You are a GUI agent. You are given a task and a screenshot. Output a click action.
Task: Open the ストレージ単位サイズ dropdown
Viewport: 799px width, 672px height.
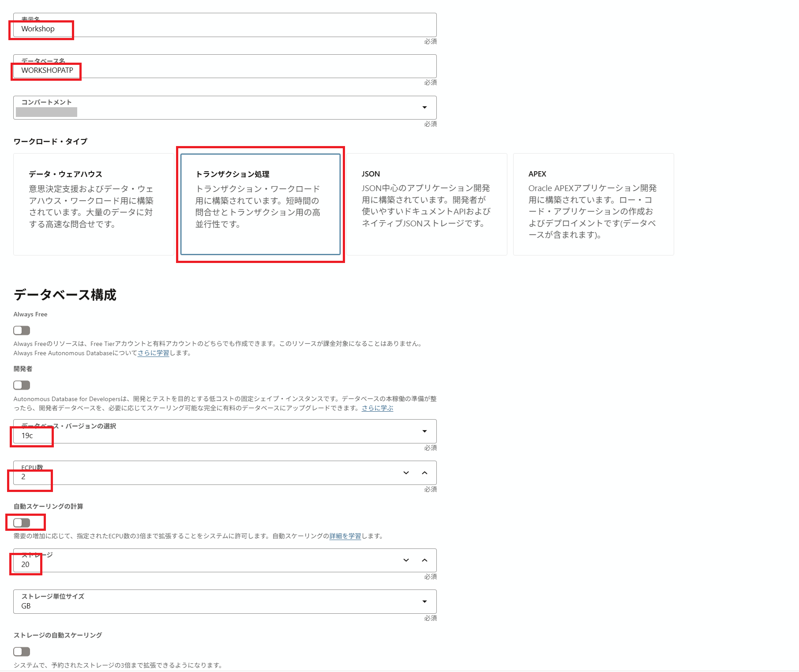(x=424, y=601)
